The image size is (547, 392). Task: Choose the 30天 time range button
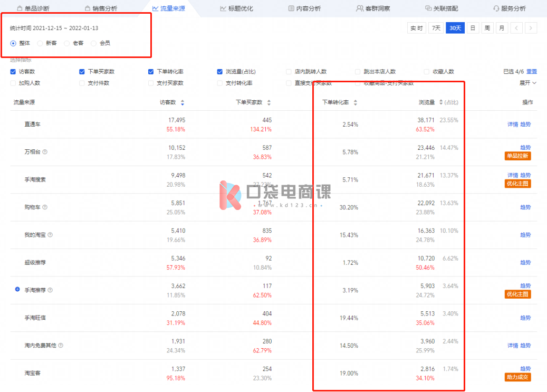(455, 28)
